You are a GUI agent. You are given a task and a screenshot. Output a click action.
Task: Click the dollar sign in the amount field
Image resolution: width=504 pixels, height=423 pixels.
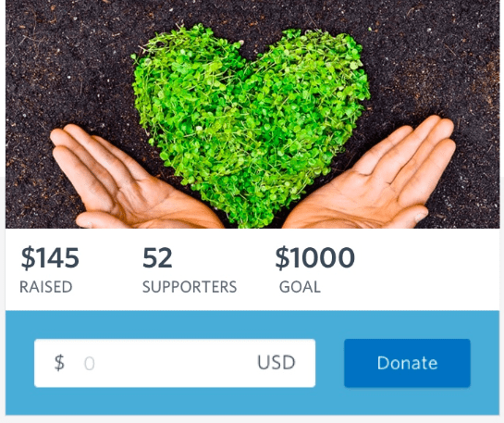point(59,363)
